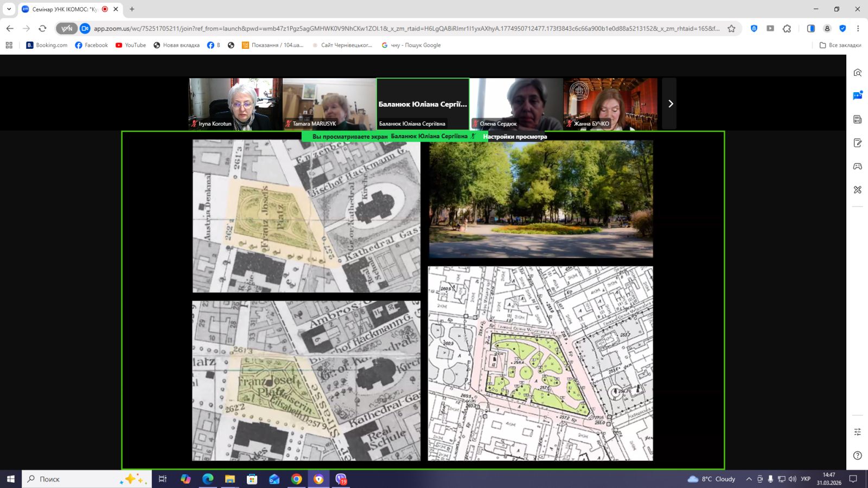Viewport: 868px width, 488px height.
Task: Open the extensions puzzle icon
Action: tap(787, 29)
